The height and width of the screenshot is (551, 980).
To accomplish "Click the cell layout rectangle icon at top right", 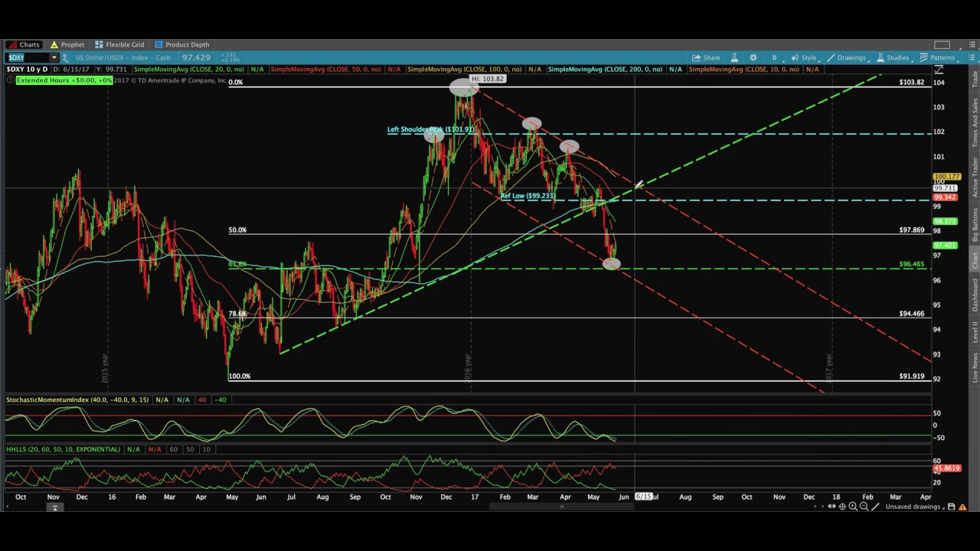I will [942, 44].
